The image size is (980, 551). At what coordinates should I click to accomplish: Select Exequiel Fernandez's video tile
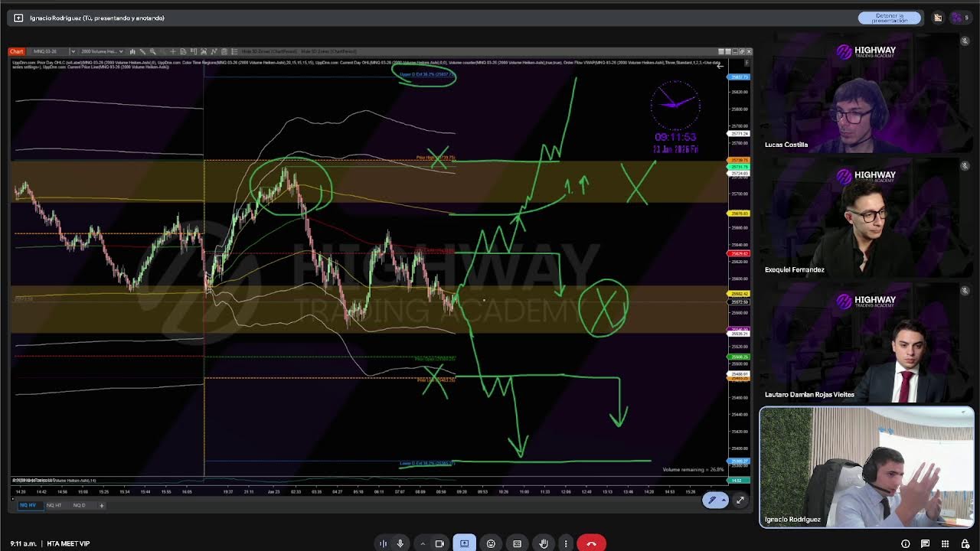[866, 217]
